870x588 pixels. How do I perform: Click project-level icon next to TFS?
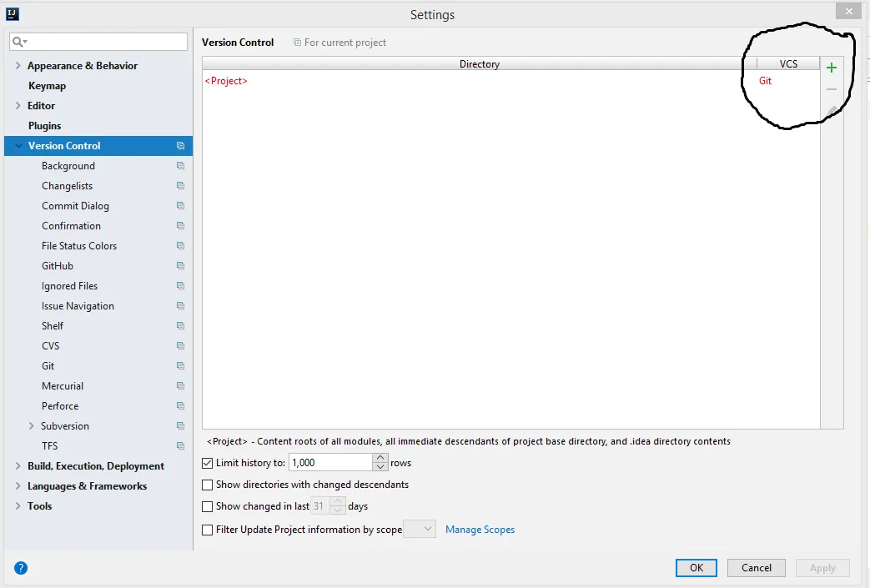pyautogui.click(x=180, y=445)
